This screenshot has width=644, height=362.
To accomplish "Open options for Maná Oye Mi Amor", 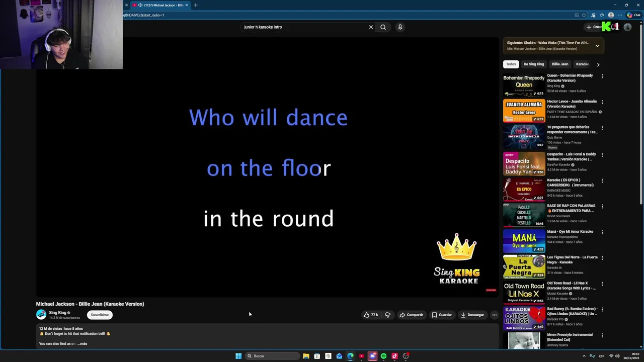I will click(602, 232).
